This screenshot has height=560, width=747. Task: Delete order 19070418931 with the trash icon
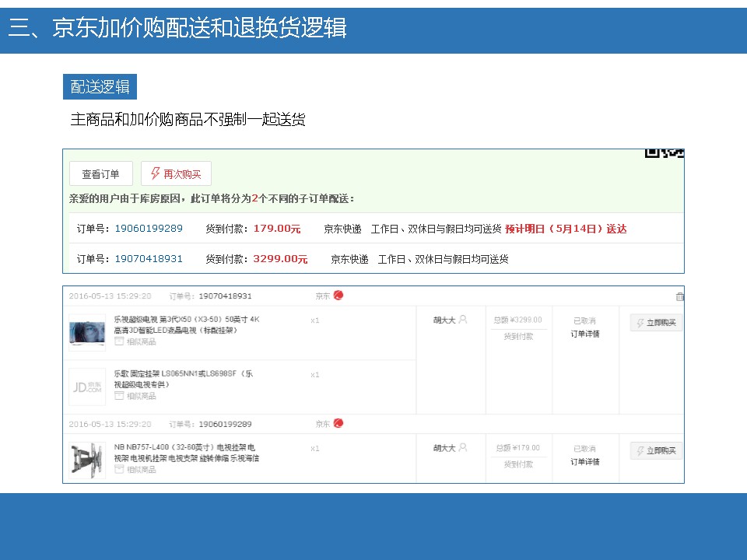[679, 296]
